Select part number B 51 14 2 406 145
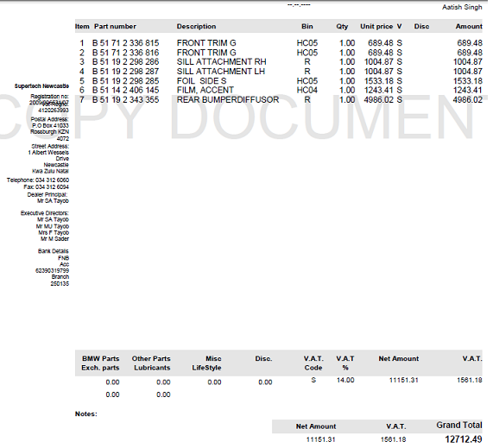Image resolution: width=493 pixels, height=448 pixels. point(125,91)
